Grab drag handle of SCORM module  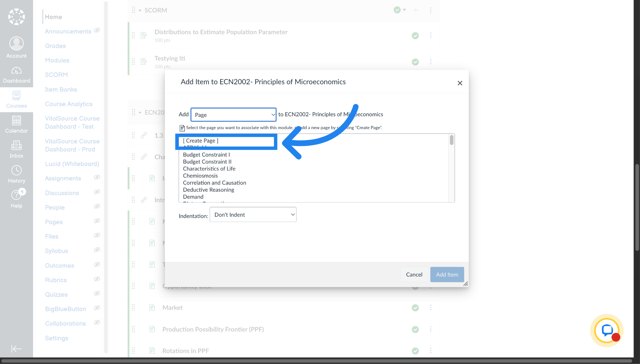tap(133, 10)
